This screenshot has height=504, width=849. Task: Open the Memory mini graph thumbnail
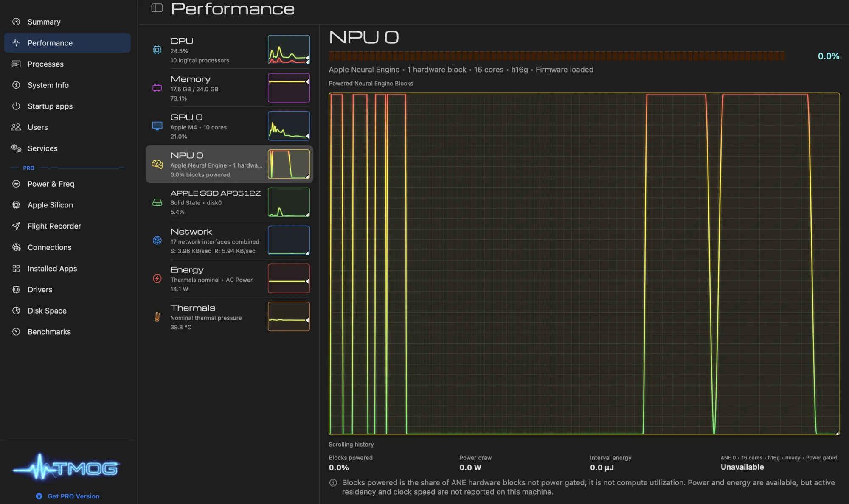(x=289, y=88)
